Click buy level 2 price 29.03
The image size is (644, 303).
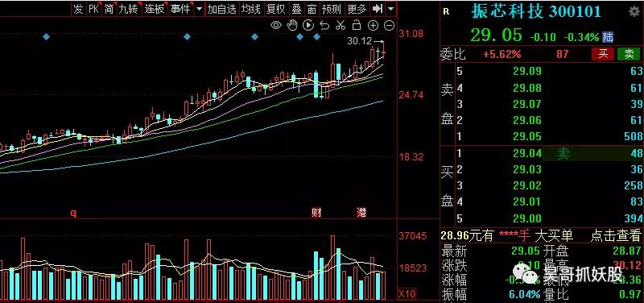[x=527, y=169]
